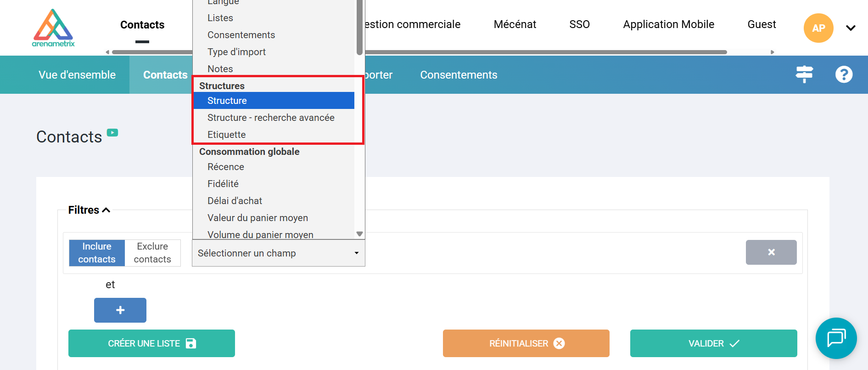Open the Sélectionner un champ dropdown
The image size is (868, 370).
pyautogui.click(x=278, y=253)
